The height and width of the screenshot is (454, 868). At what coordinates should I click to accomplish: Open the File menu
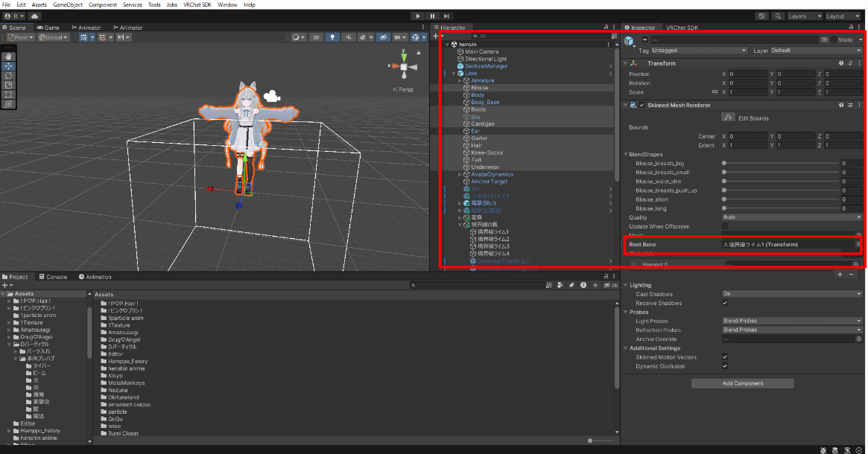coord(7,4)
